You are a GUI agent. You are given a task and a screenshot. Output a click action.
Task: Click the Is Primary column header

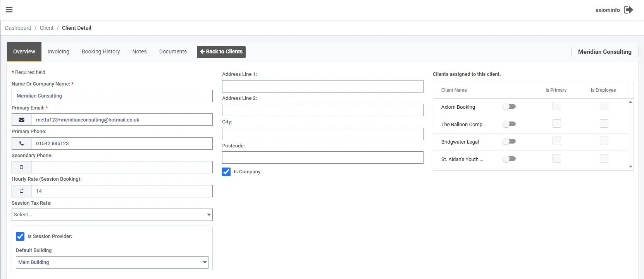(x=556, y=90)
